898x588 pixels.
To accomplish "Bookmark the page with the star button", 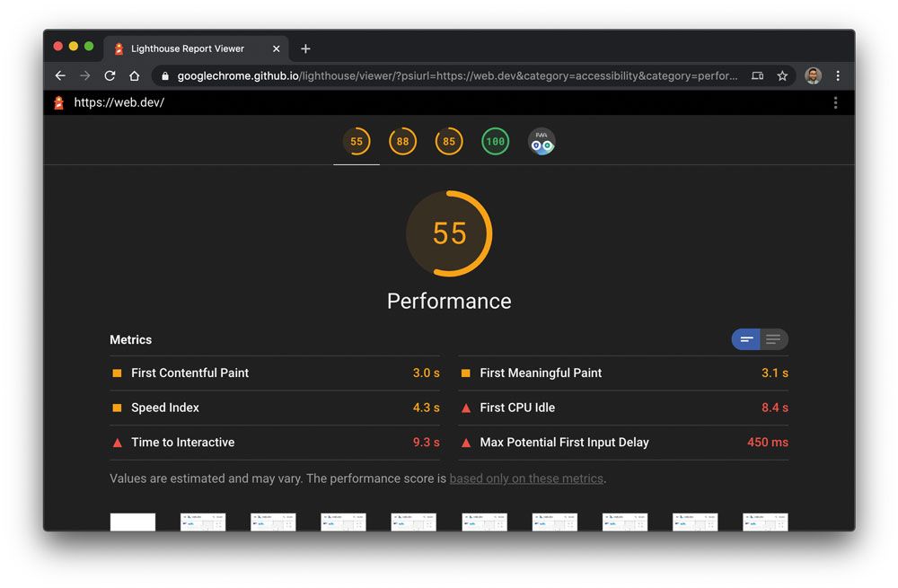I will tap(782, 76).
